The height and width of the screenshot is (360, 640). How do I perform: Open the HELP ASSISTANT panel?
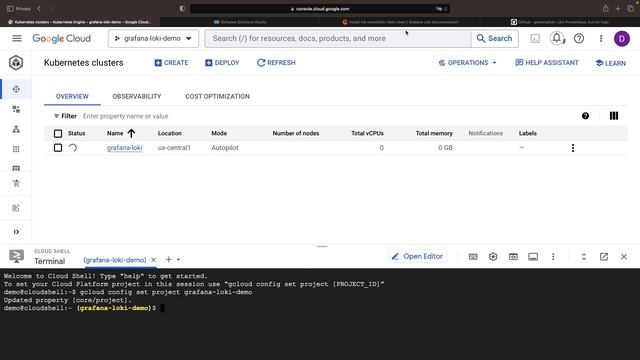[547, 62]
